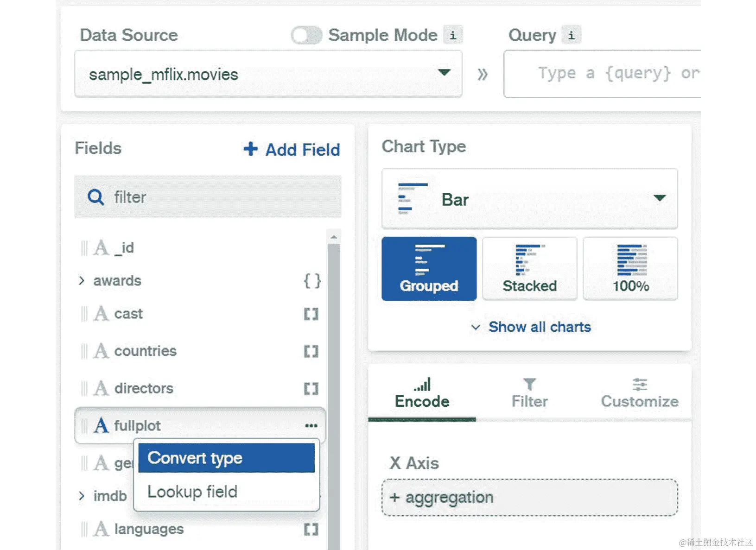Image resolution: width=756 pixels, height=550 pixels.
Task: Click the fields list scrollbar
Action: point(333,371)
